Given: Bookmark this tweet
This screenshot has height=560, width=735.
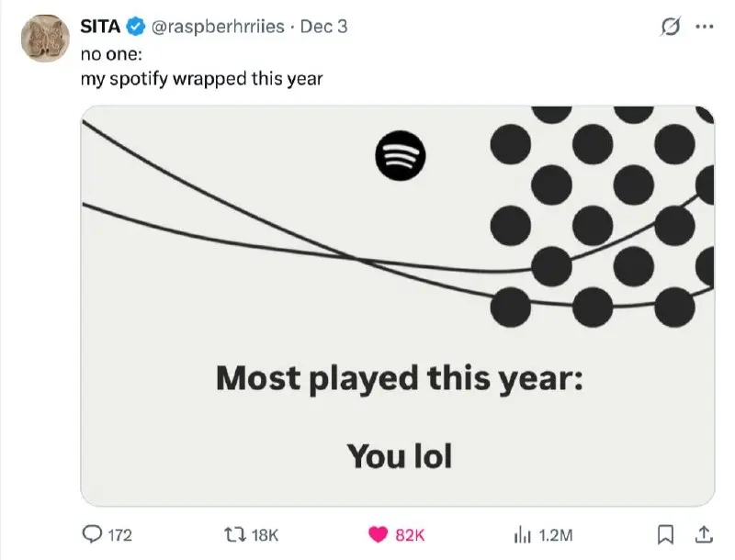Looking at the screenshot, I should pyautogui.click(x=668, y=533).
